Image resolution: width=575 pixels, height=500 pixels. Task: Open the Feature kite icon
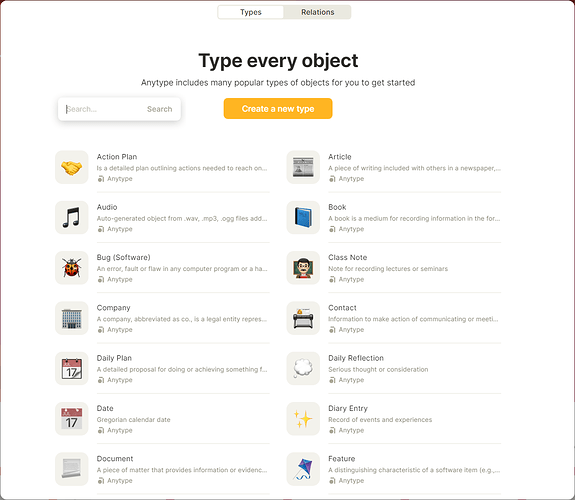click(x=303, y=469)
